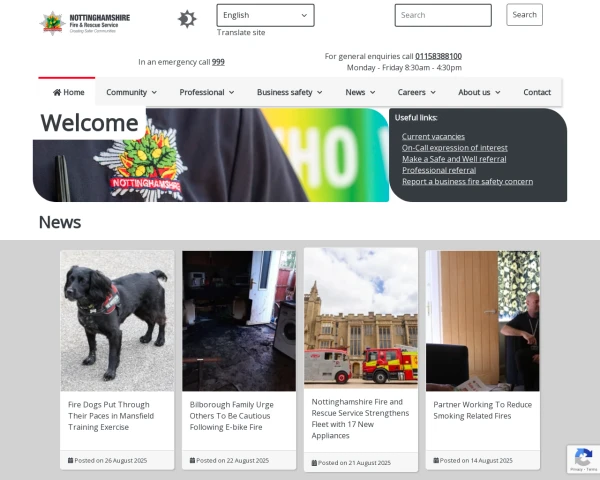
Task: Open the English language dropdown
Action: [265, 15]
